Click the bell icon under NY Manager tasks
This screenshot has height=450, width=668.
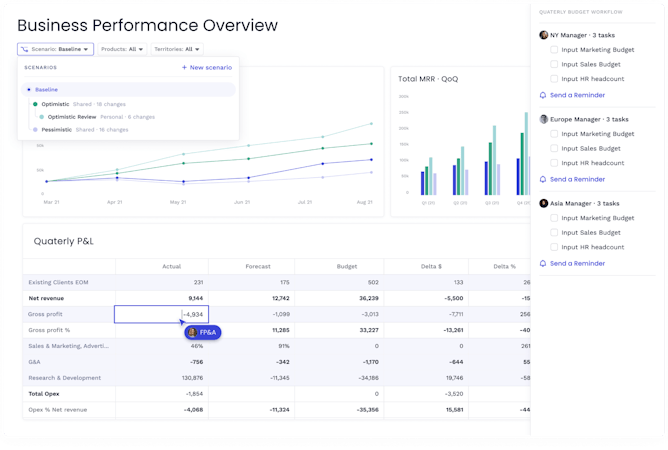(543, 95)
